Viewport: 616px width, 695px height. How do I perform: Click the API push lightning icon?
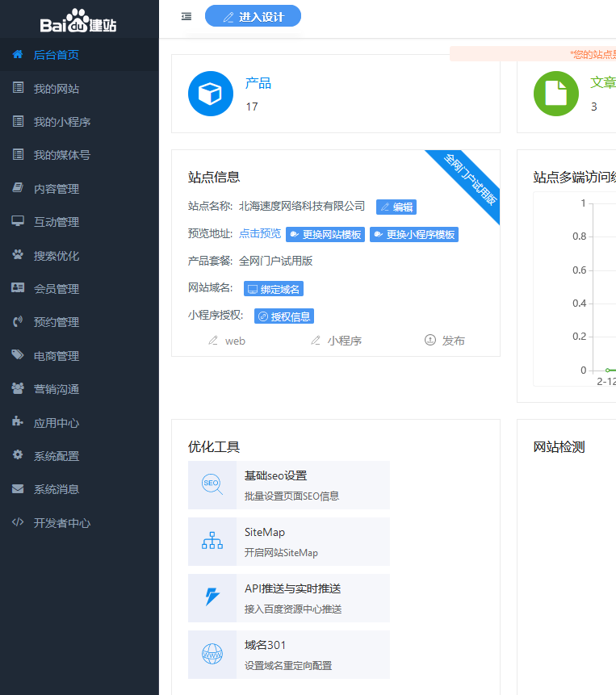[212, 597]
